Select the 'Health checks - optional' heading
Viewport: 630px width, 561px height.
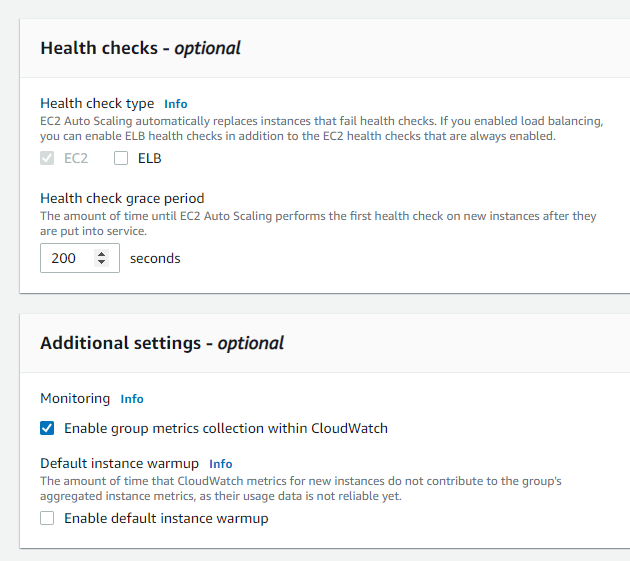tap(140, 48)
